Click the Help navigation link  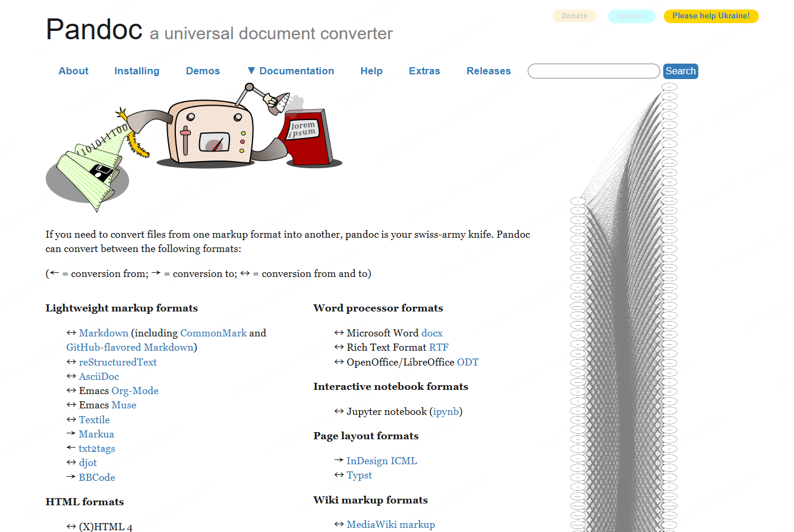371,71
